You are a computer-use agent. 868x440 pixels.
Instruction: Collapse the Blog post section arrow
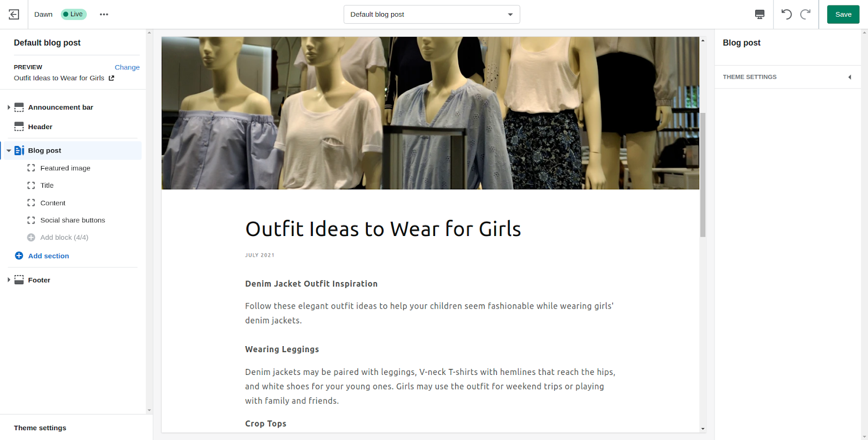click(9, 151)
